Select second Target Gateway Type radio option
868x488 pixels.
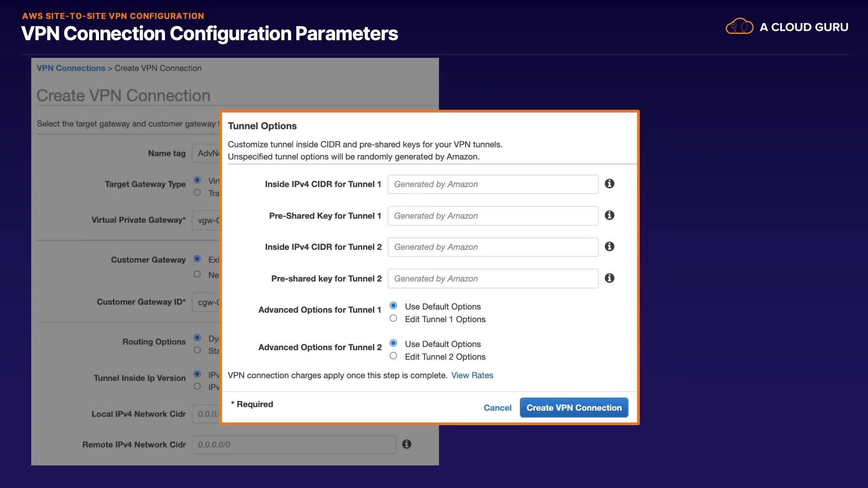[197, 192]
